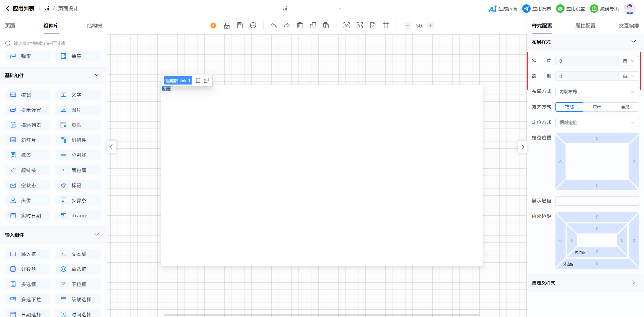Click the undo arrow icon

pos(274,25)
